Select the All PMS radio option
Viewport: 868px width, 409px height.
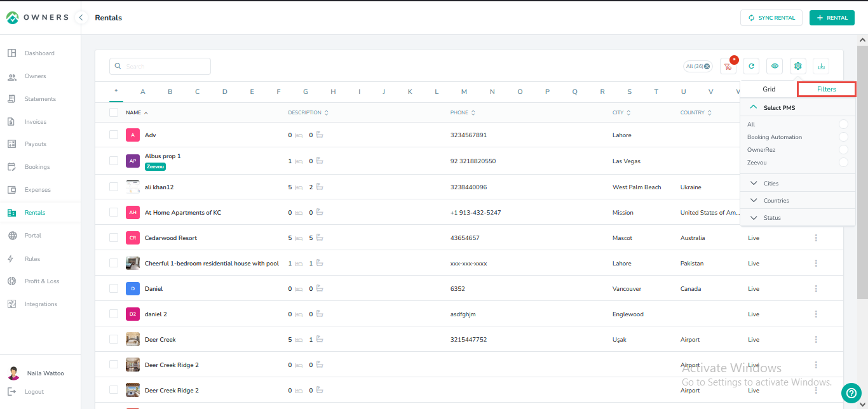(x=843, y=124)
